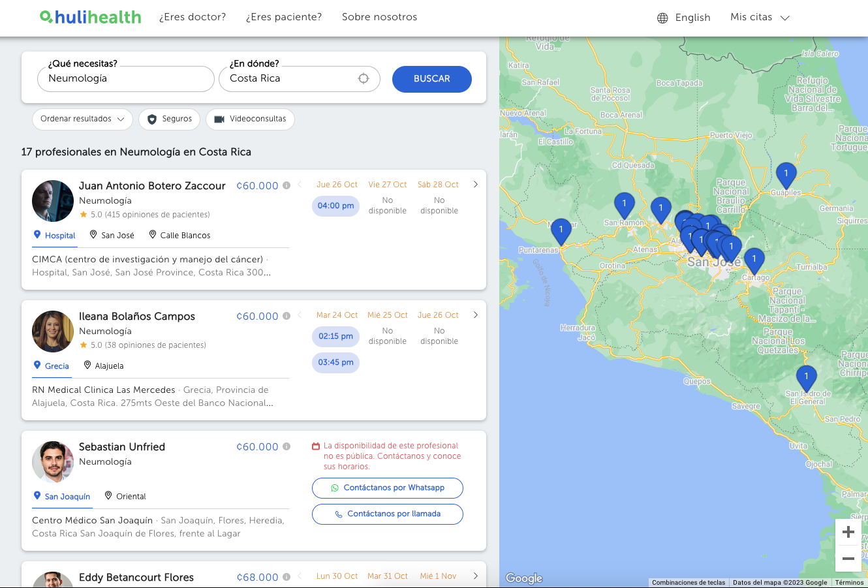The height and width of the screenshot is (588, 868).
Task: Click the CIMCA clinic address text
Action: [x=151, y=266]
